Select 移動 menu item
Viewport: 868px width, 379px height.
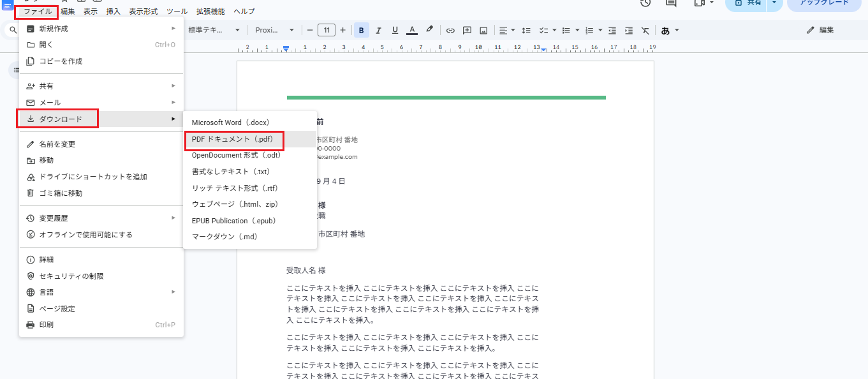101,160
